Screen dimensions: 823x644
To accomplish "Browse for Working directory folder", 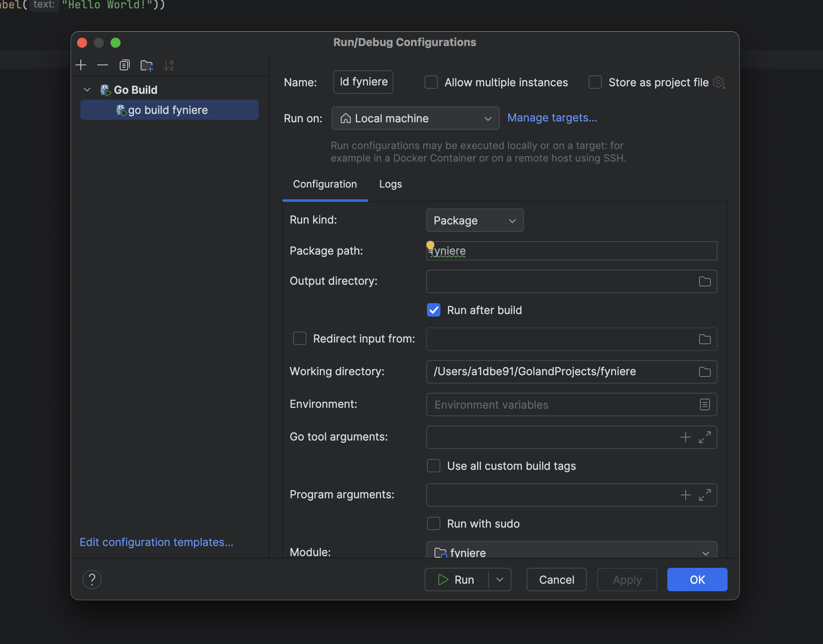I will tap(705, 372).
